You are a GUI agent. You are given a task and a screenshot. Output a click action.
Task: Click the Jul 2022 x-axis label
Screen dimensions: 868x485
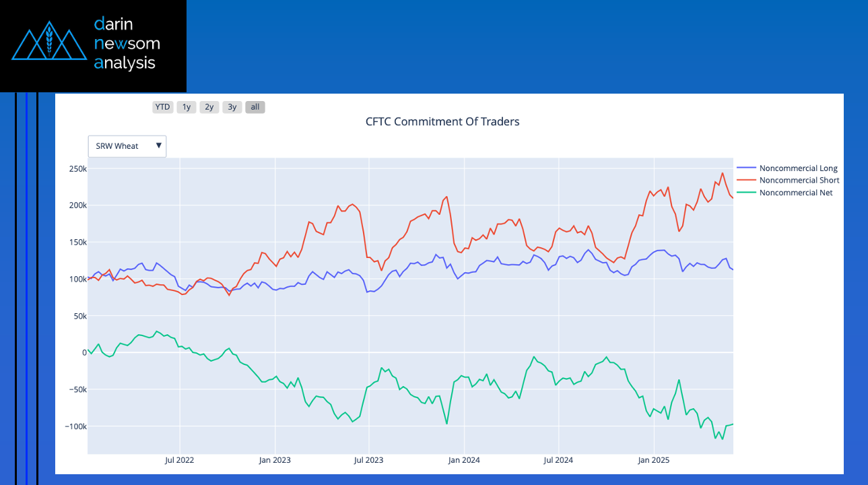click(180, 461)
